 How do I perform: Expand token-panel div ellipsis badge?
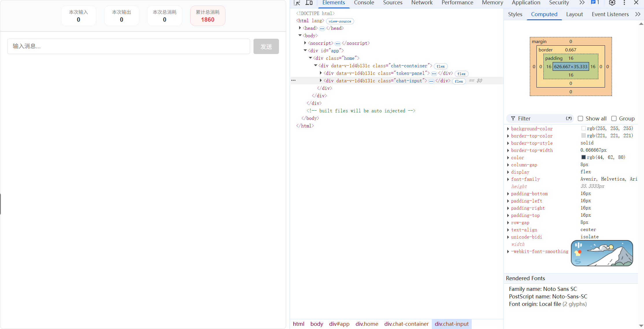[x=434, y=74]
